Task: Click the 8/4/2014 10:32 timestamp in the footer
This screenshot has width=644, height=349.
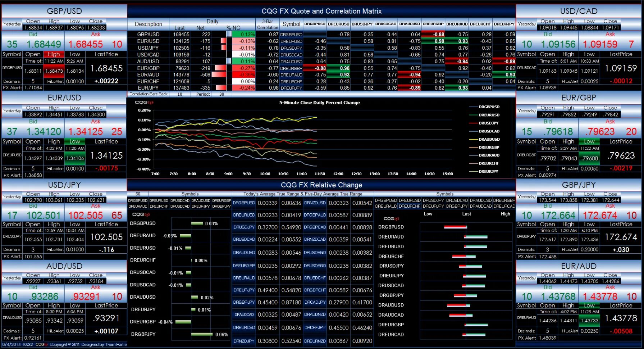Action: point(18,344)
